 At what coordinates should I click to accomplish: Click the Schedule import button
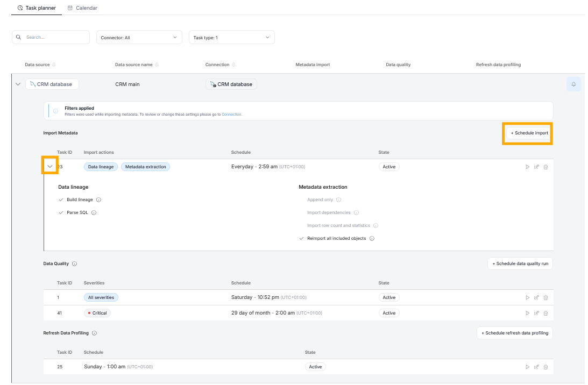point(529,133)
